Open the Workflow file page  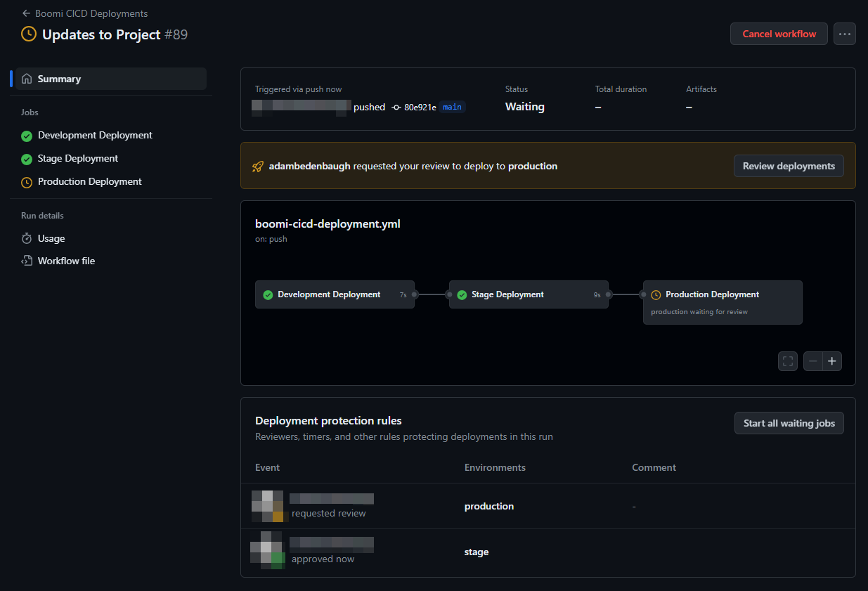pyautogui.click(x=66, y=261)
